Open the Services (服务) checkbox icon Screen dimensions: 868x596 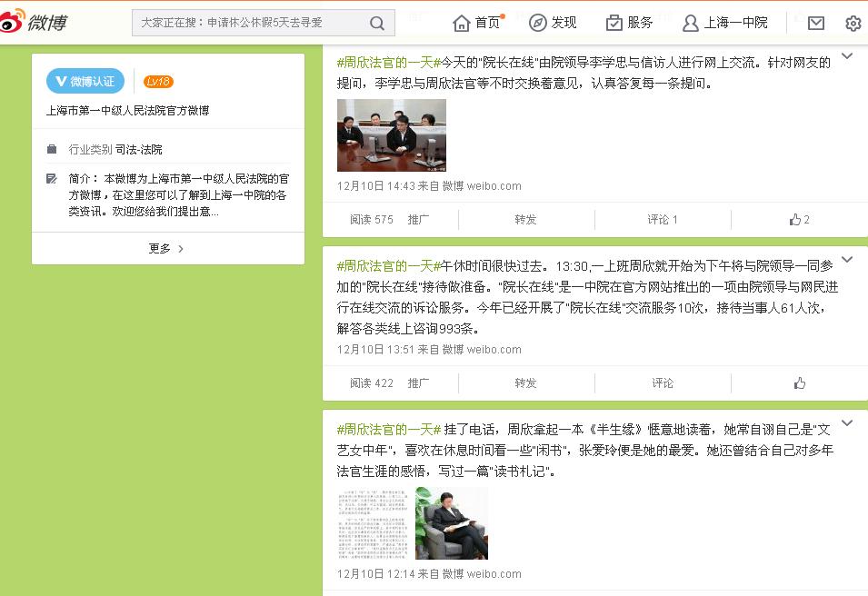[614, 23]
